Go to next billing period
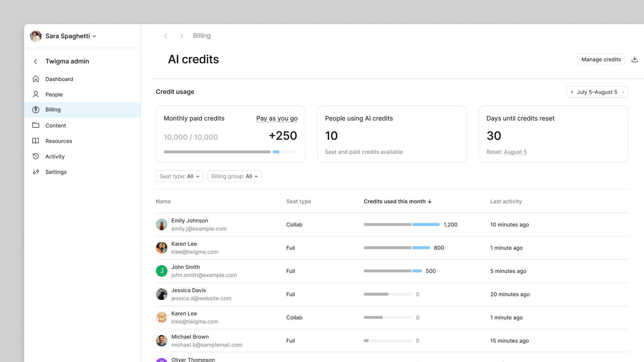644x362 pixels. click(x=624, y=92)
